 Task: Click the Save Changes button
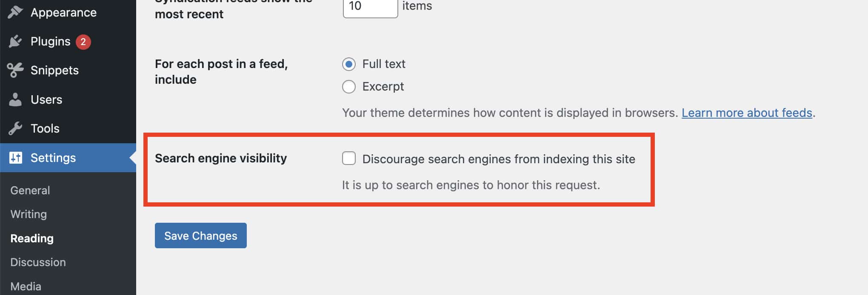(x=201, y=235)
